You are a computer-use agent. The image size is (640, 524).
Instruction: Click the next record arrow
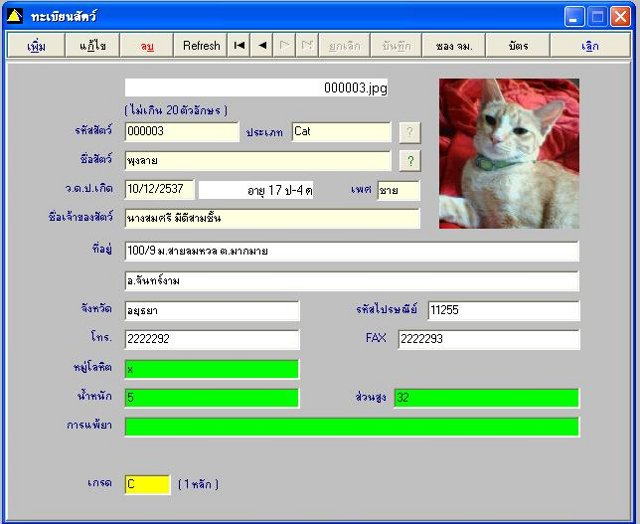284,45
